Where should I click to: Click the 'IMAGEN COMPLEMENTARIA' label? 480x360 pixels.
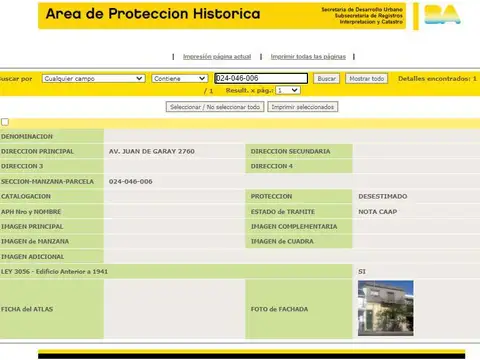tap(294, 227)
